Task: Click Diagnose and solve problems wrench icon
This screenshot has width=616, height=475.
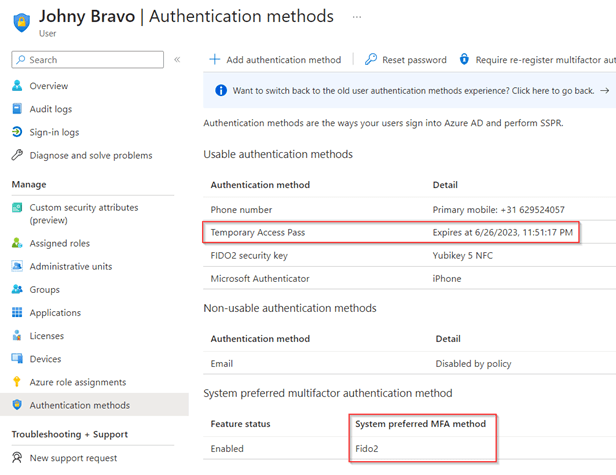Action: pos(17,155)
